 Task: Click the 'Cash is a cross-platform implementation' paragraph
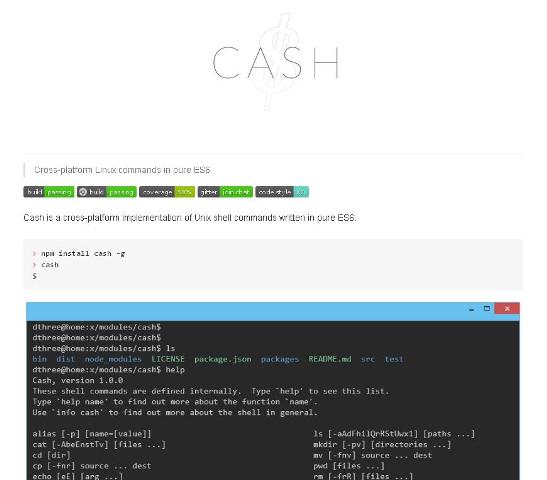click(x=190, y=218)
